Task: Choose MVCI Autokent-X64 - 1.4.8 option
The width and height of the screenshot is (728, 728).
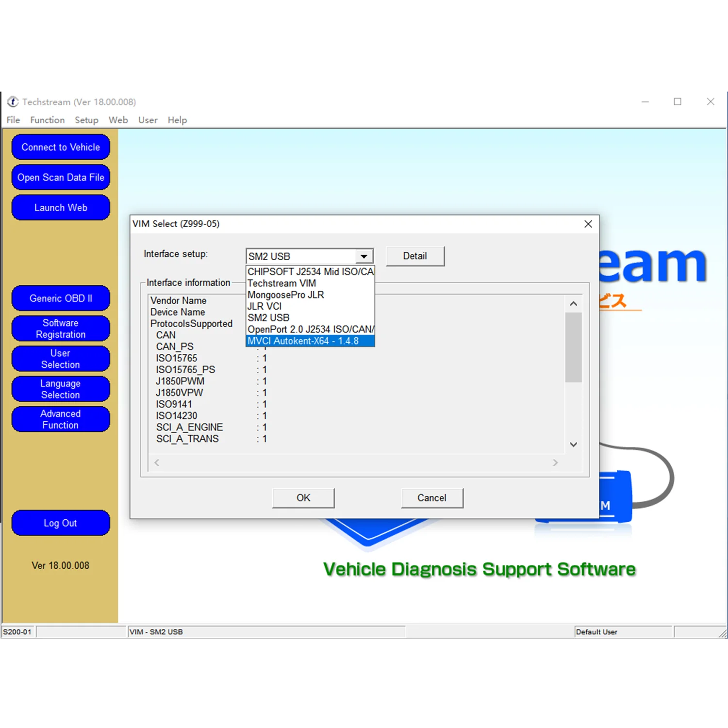Action: [x=311, y=341]
